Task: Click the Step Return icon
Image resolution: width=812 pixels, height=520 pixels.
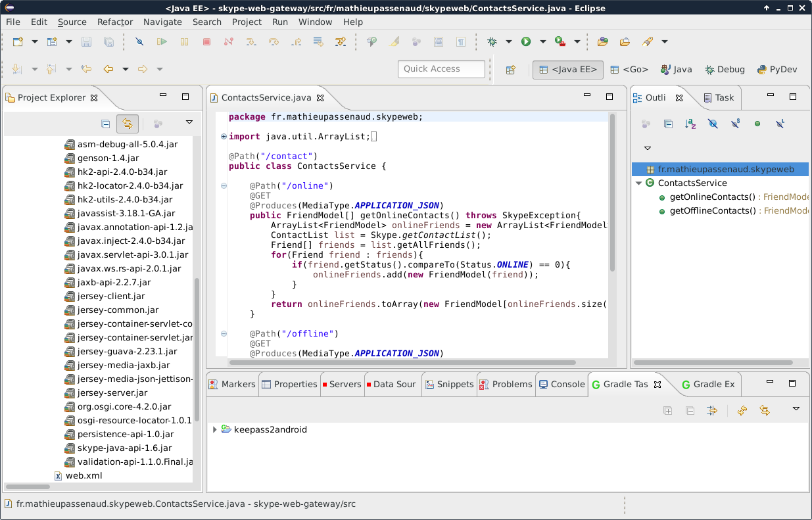Action: click(x=296, y=41)
